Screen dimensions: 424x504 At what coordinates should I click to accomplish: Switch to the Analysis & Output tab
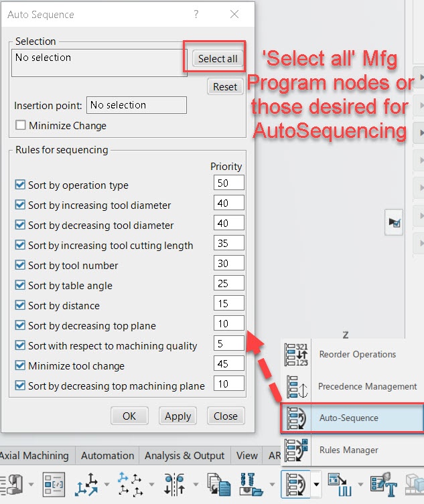(x=185, y=455)
